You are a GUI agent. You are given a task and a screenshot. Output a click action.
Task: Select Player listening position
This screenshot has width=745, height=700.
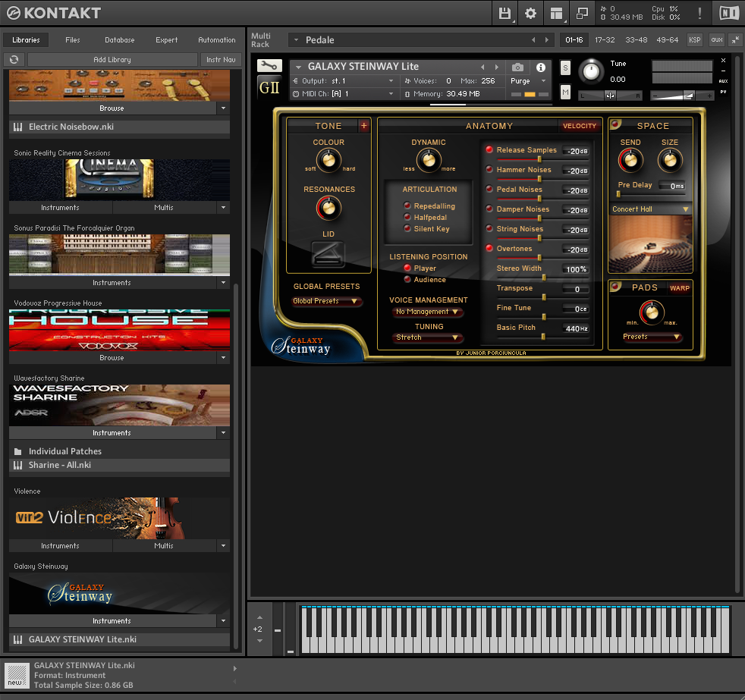coord(407,268)
